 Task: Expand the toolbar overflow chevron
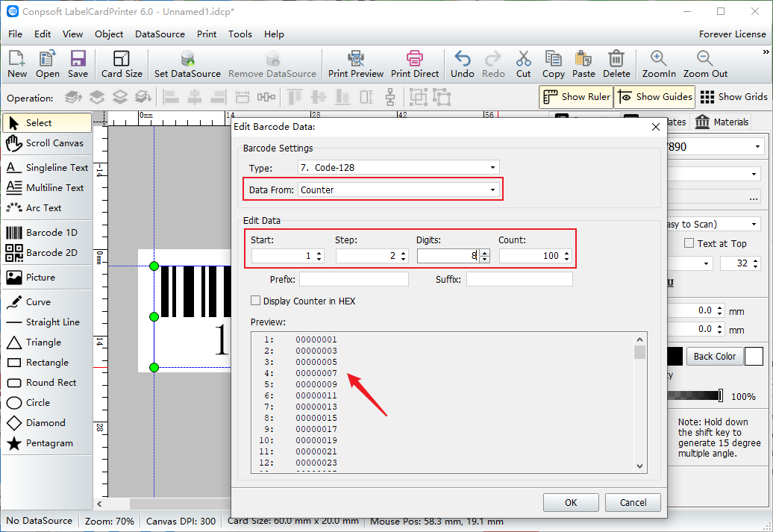[x=766, y=51]
